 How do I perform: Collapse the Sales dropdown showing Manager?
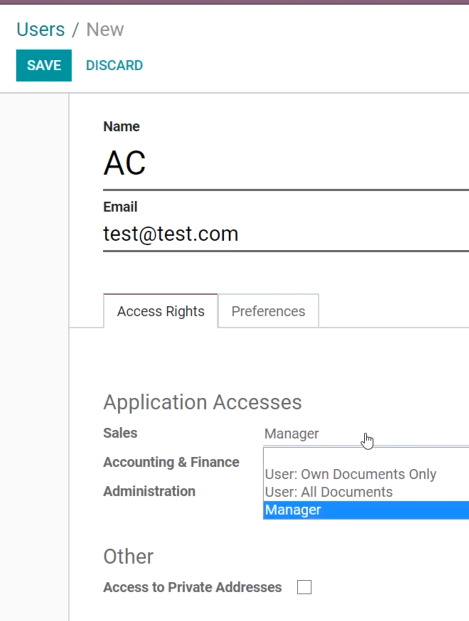(x=366, y=434)
